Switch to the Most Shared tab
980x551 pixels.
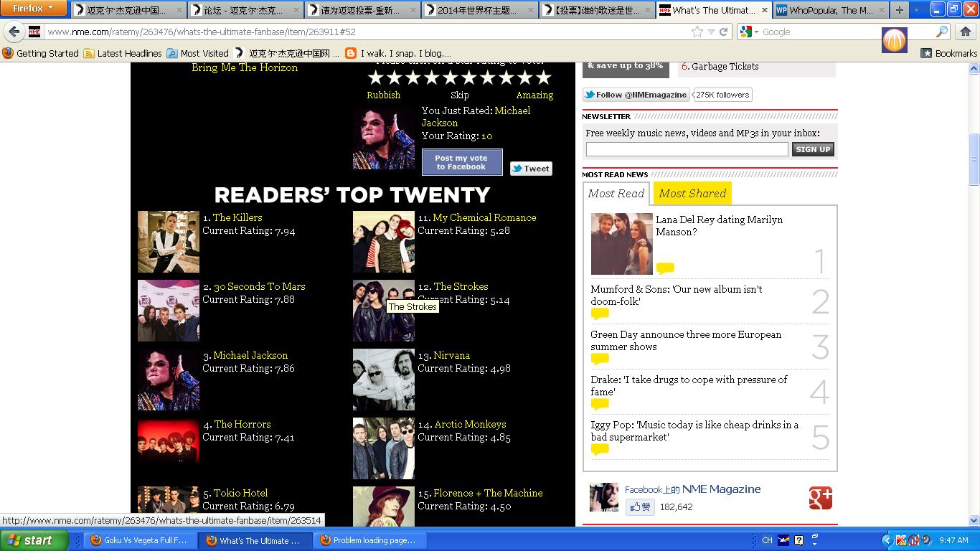692,193
